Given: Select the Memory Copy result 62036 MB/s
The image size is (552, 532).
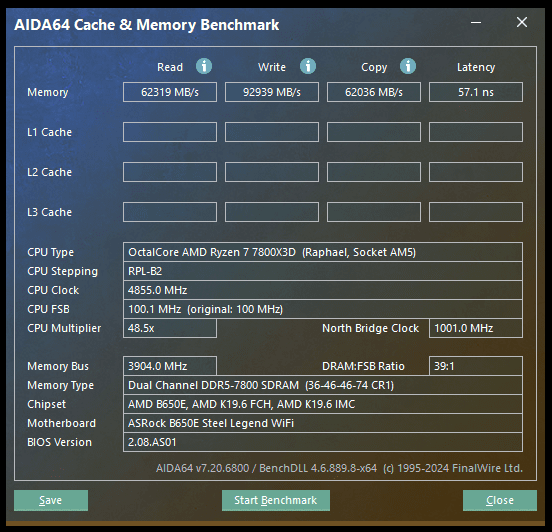Looking at the screenshot, I should tap(374, 92).
